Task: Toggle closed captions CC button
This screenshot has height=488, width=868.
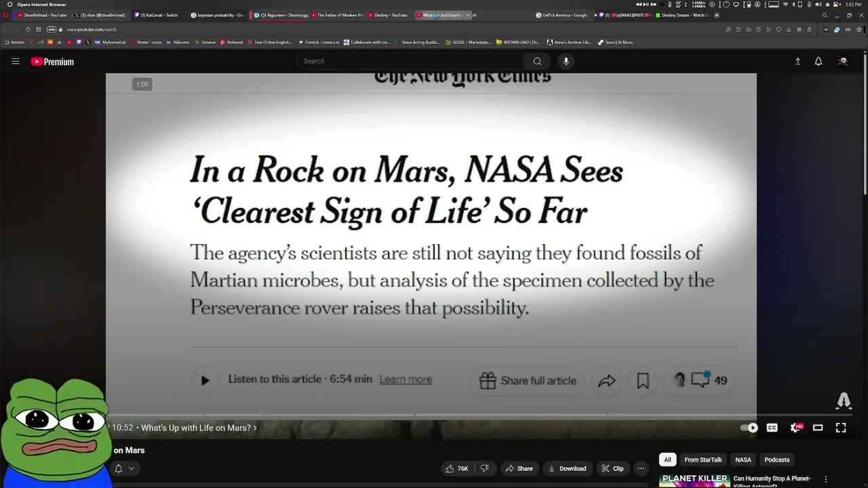Action: [x=772, y=428]
